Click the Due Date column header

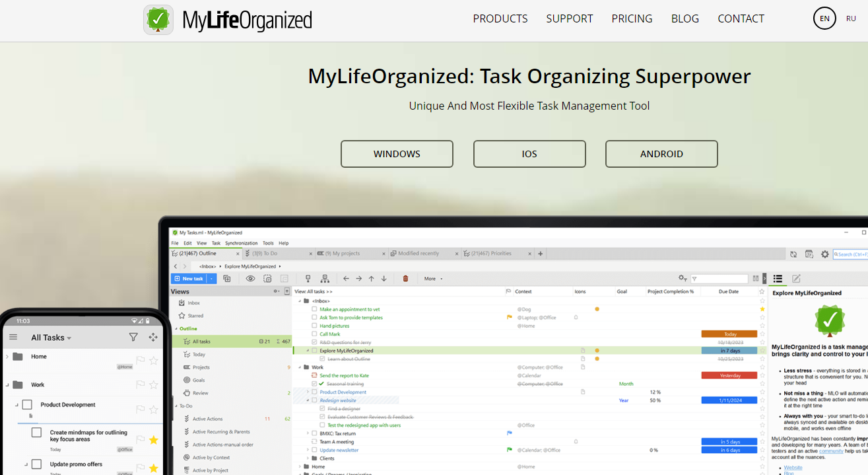coord(729,291)
